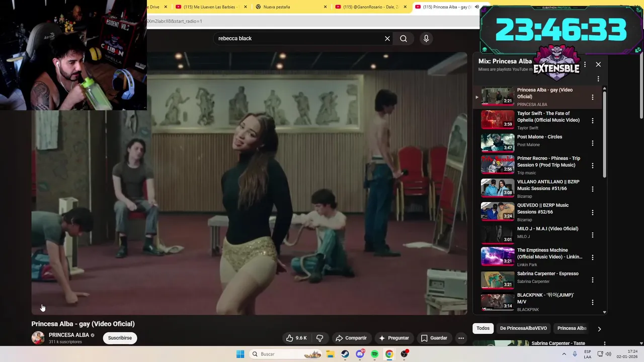Show more filter chips with right chevron
Viewport: 644px width, 362px height.
tap(599, 329)
